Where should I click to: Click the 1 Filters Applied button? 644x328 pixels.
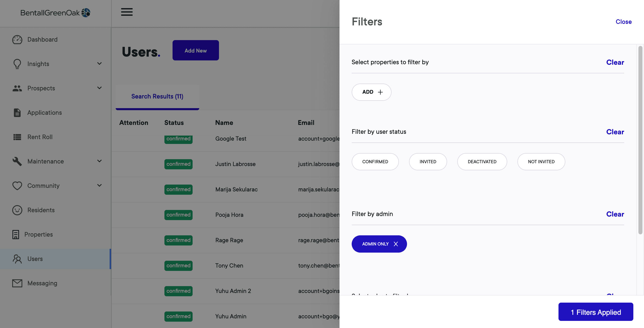coord(596,312)
